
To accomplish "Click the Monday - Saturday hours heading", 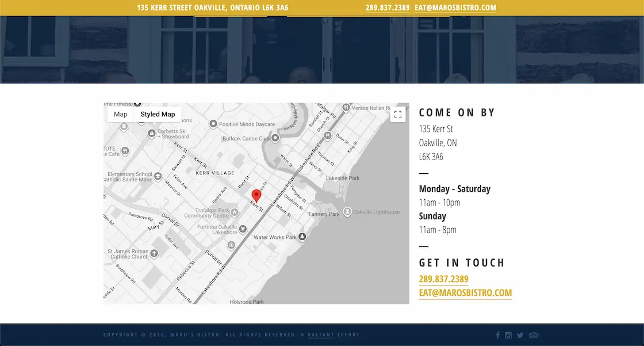I will (455, 189).
